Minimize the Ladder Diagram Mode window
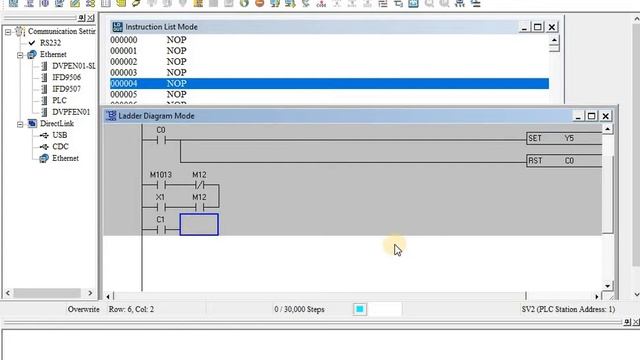 (x=578, y=116)
